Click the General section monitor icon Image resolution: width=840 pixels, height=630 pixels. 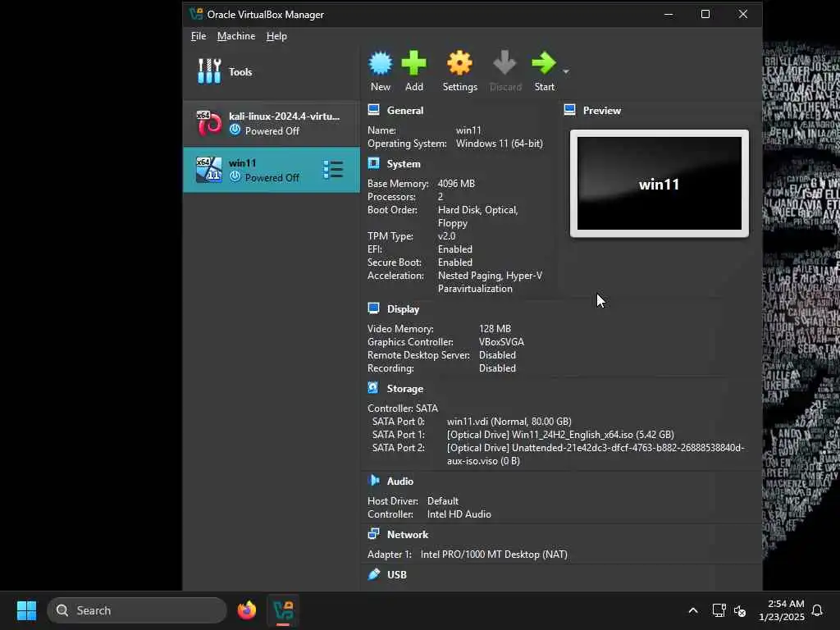[374, 110]
